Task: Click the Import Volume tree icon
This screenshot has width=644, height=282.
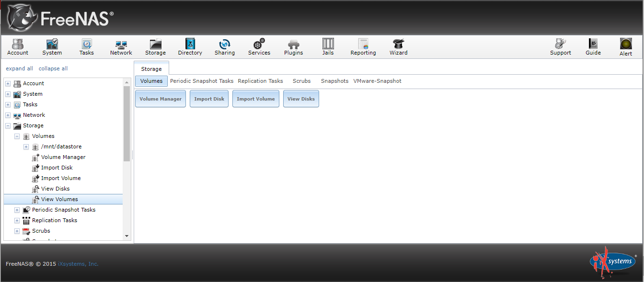Action: click(35, 178)
